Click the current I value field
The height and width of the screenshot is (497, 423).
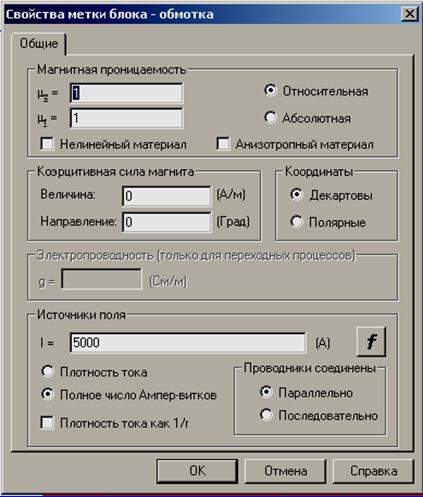188,342
